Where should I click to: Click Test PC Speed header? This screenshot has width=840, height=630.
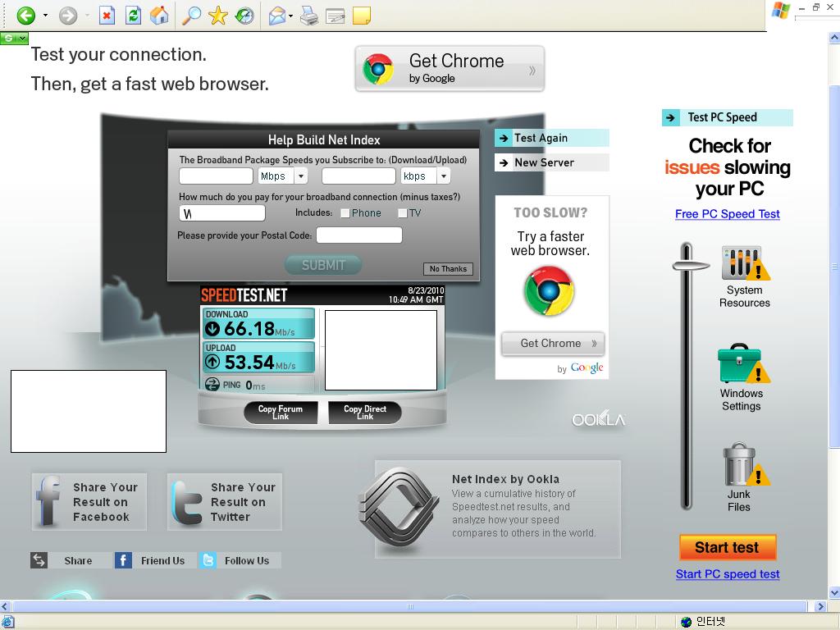point(728,117)
